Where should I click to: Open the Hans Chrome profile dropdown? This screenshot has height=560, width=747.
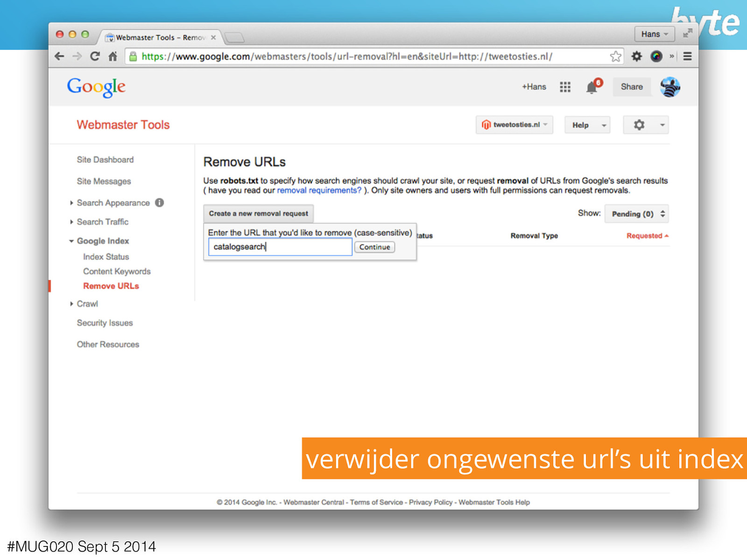pyautogui.click(x=655, y=34)
